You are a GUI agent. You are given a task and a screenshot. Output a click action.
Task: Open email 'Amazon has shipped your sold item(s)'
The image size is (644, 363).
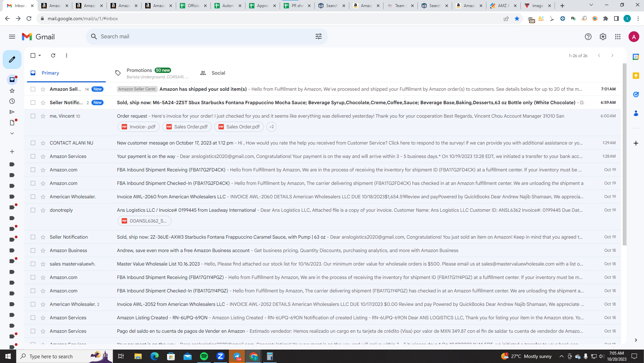(x=323, y=89)
